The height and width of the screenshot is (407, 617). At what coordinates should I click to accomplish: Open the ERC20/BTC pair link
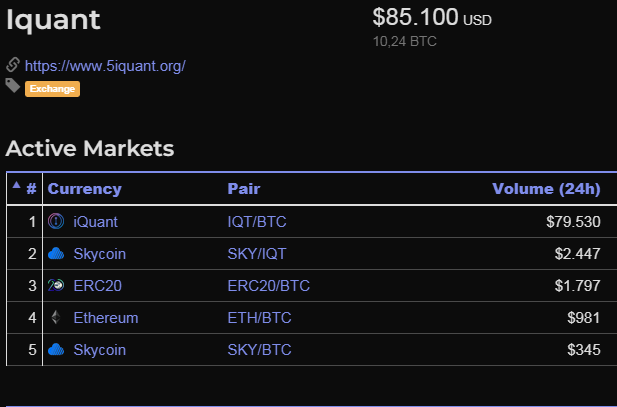tap(269, 286)
